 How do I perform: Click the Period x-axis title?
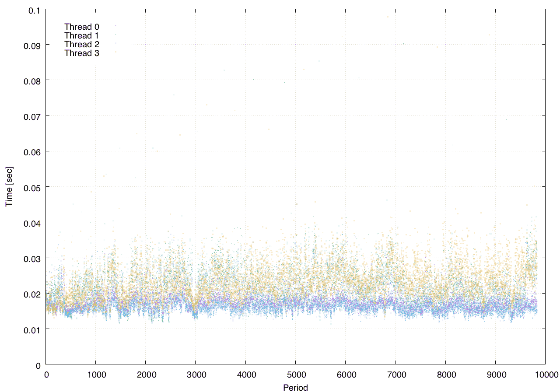point(295,387)
